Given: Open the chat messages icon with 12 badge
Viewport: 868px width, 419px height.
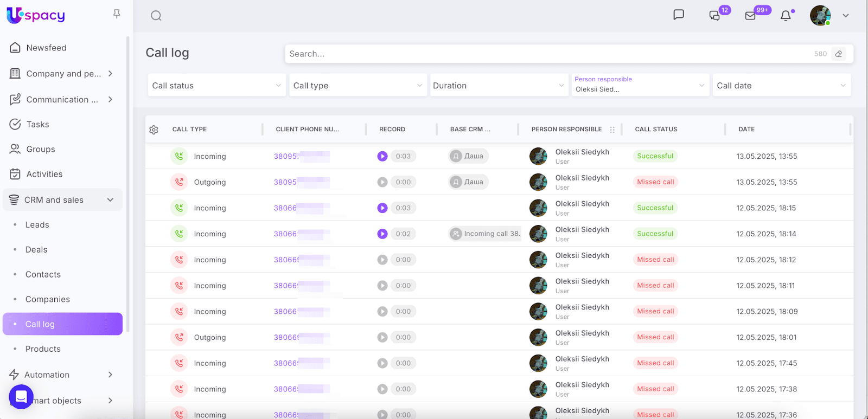Looking at the screenshot, I should click(714, 16).
